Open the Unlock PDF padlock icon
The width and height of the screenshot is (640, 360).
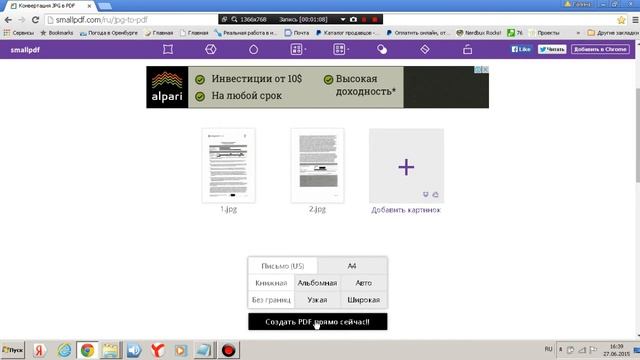pyautogui.click(x=467, y=49)
